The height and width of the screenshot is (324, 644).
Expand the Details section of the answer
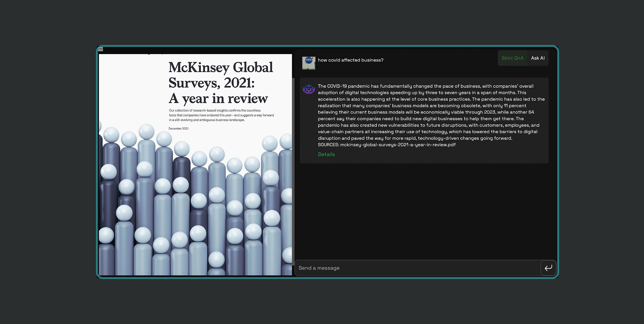[326, 155]
